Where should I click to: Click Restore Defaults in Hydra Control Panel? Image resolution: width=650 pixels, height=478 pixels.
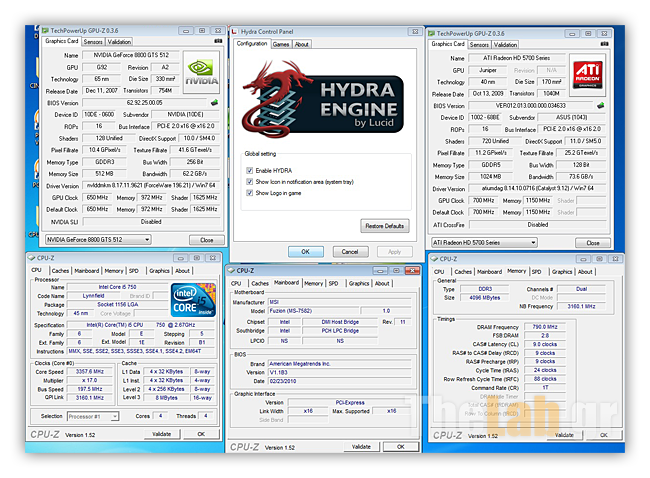[x=385, y=226]
